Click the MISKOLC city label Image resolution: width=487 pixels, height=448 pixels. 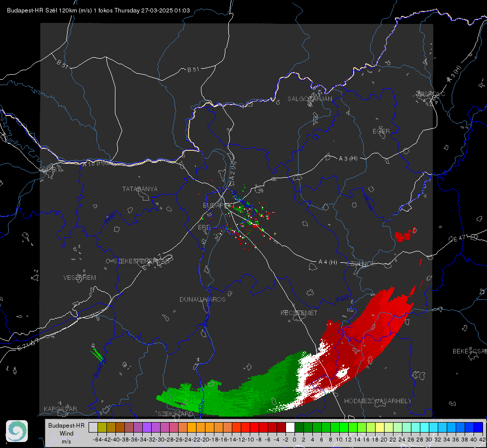coord(431,94)
